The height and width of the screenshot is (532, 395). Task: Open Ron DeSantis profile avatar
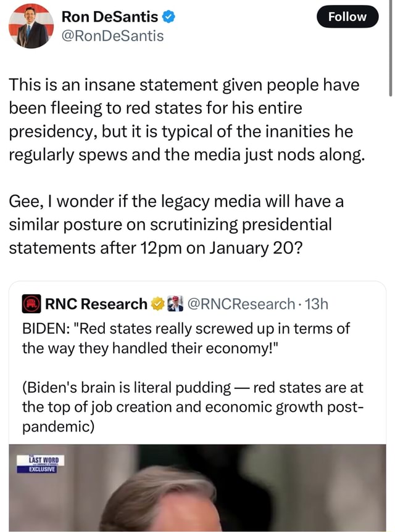tap(30, 25)
